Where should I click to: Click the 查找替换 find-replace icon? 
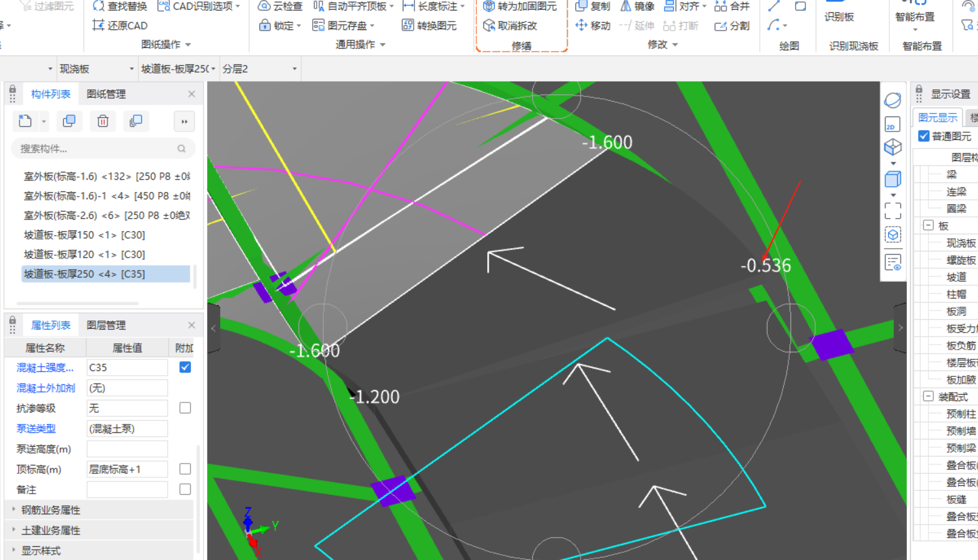98,6
